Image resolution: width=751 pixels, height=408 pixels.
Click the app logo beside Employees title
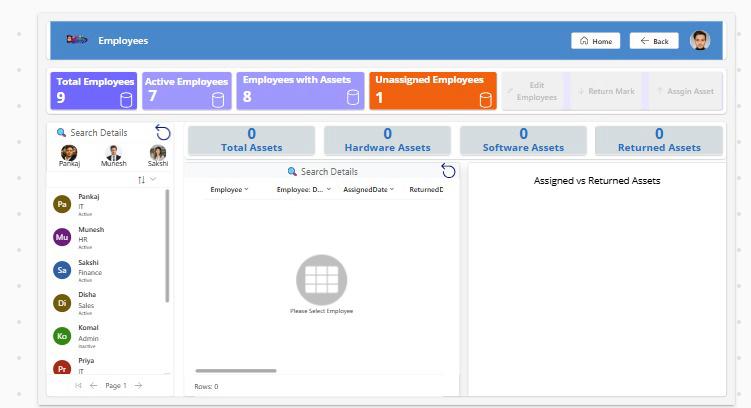77,40
